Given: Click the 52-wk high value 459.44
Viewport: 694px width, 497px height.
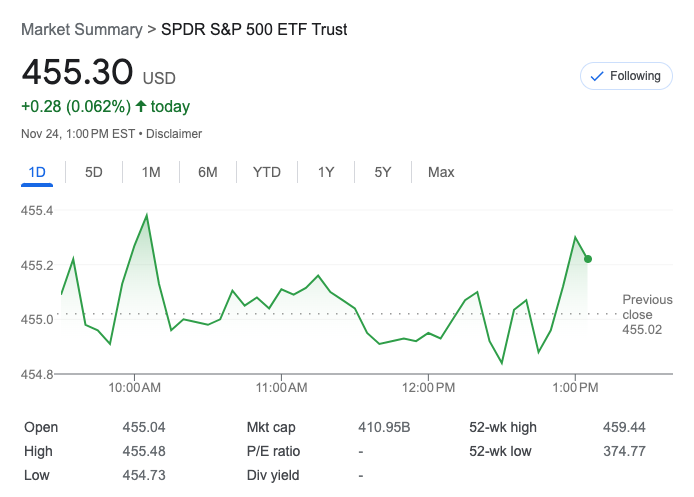Looking at the screenshot, I should point(624,428).
